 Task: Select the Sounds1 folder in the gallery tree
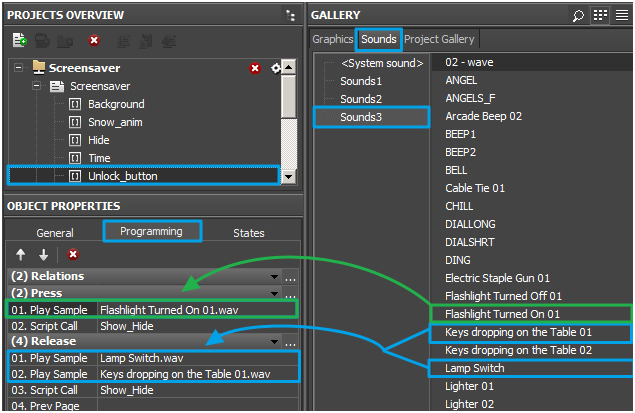[360, 81]
